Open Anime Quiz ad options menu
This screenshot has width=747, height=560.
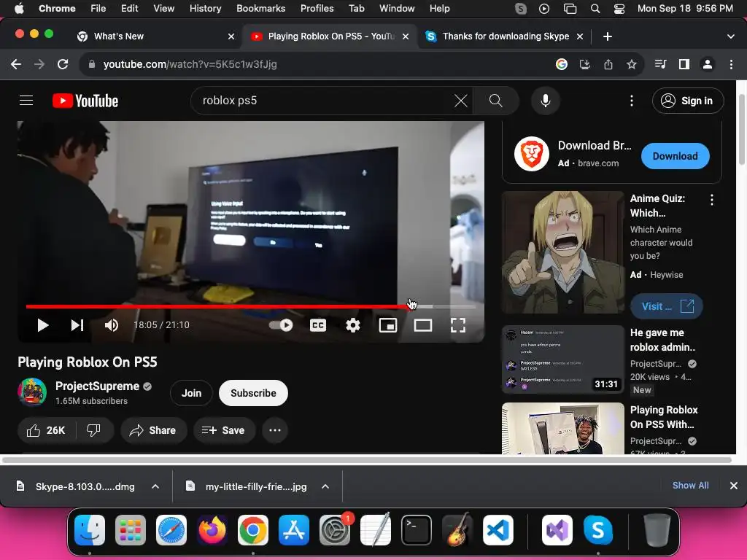pos(712,200)
